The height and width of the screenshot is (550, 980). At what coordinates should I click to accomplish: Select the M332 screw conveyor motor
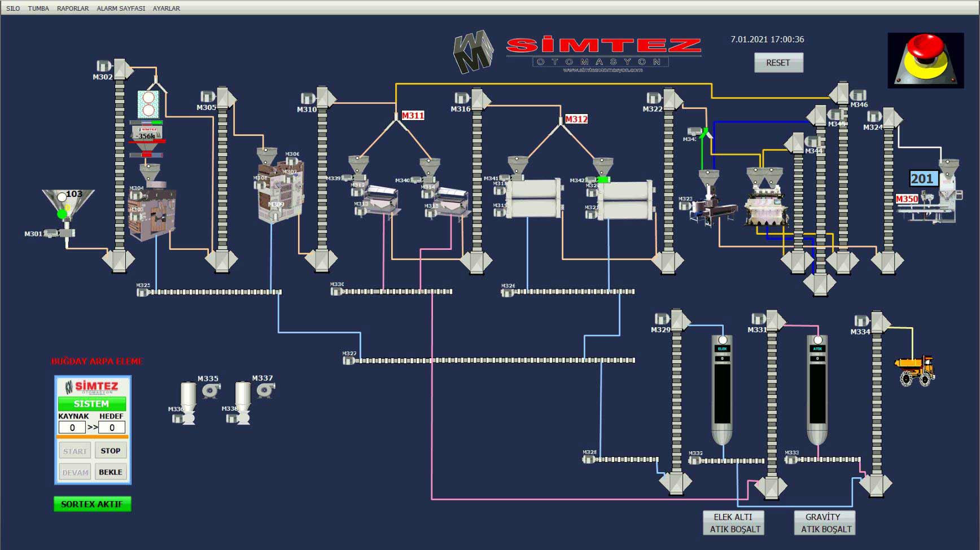695,460
